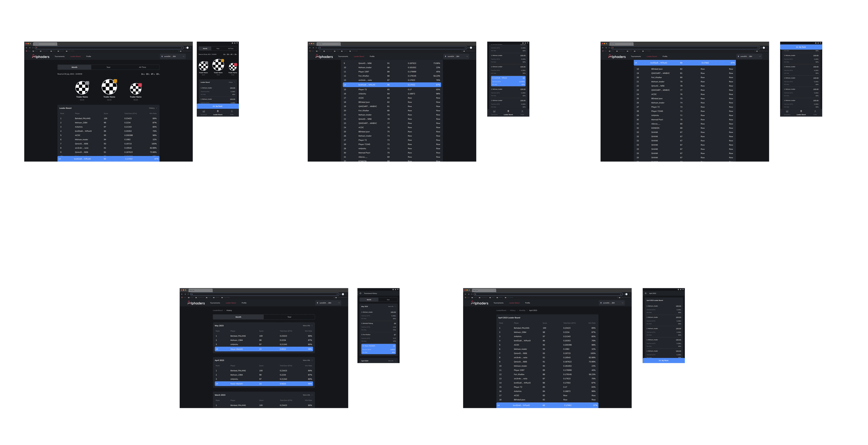Image resolution: width=868 pixels, height=445 pixels.
Task: Click Mamad Poori row in mockup starting at rank 9
Action: coord(392,153)
